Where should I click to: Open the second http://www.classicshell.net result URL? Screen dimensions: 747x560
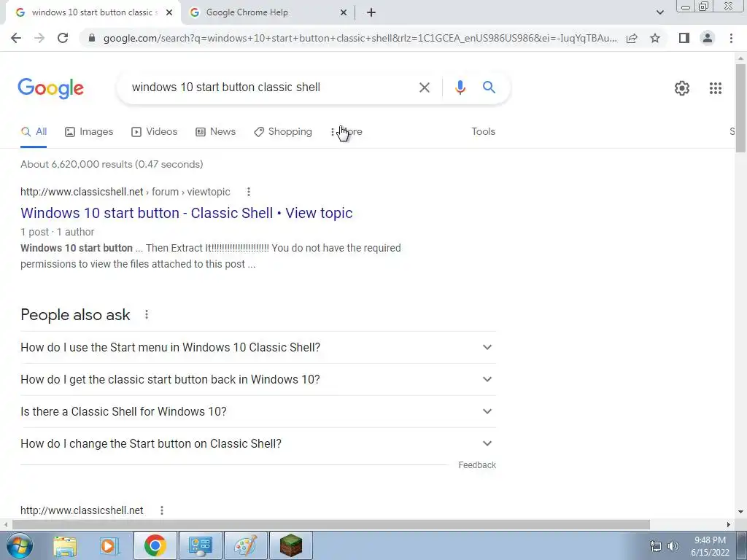click(82, 510)
